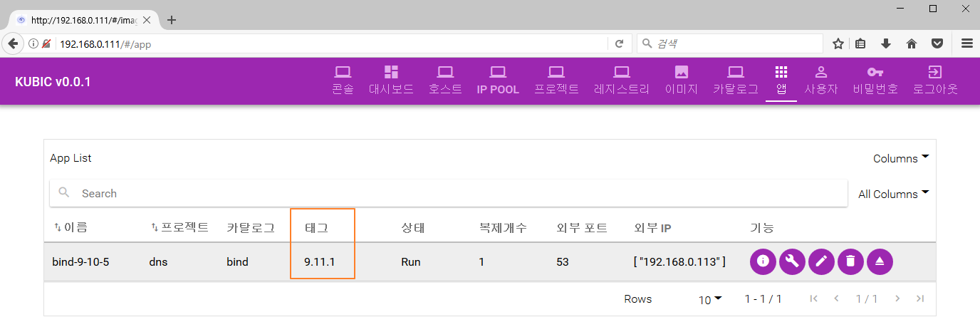Close the 192.168.0.111 browser tab
The image size is (980, 322).
[x=146, y=20]
